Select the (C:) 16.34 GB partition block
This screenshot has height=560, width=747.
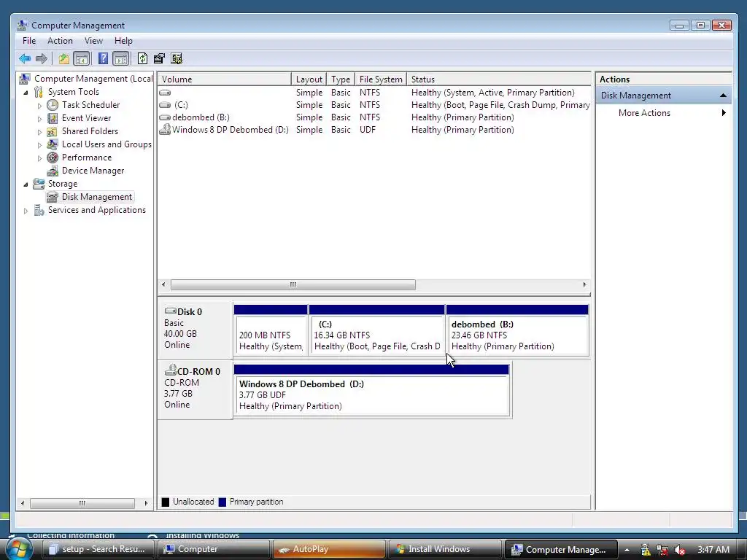[376, 330]
